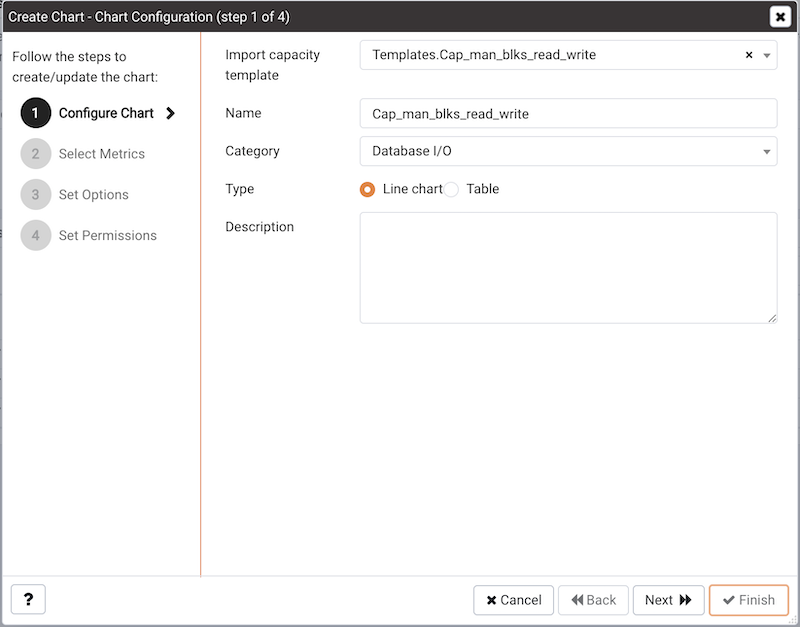Click the Finish button

point(749,600)
